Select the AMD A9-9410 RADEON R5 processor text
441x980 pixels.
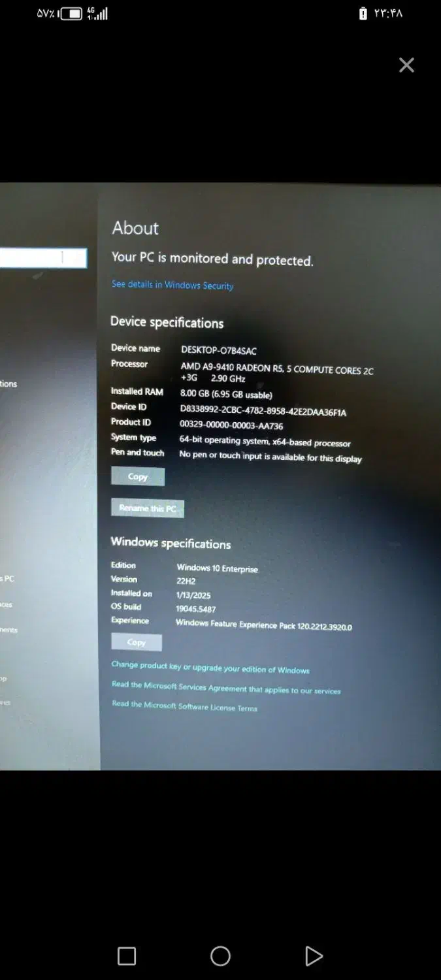pyautogui.click(x=277, y=374)
